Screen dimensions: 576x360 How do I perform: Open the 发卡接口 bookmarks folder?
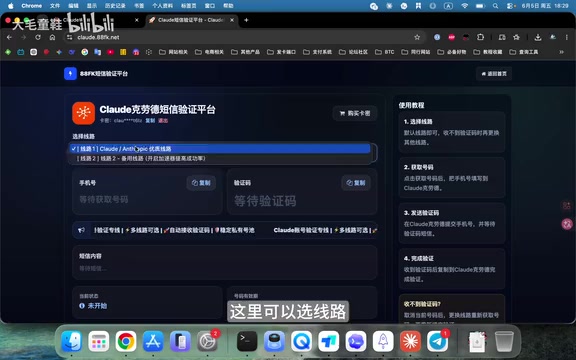pos(281,52)
